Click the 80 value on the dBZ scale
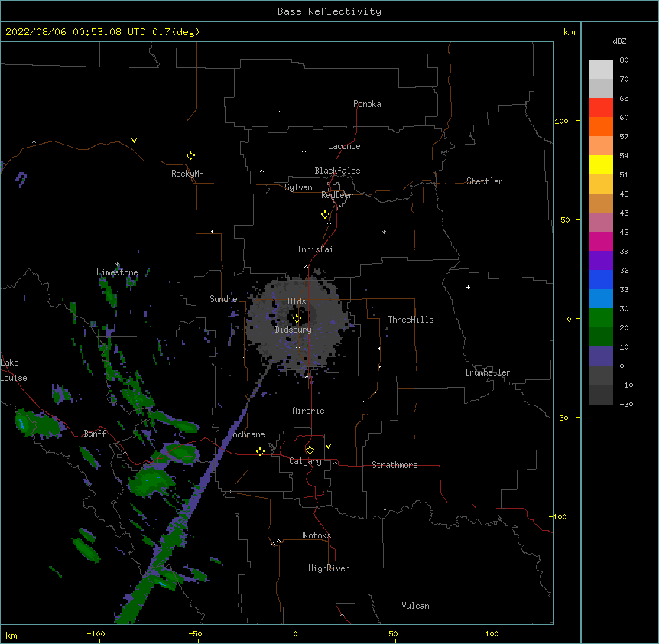Viewport: 659px width, 644px height. tap(624, 60)
